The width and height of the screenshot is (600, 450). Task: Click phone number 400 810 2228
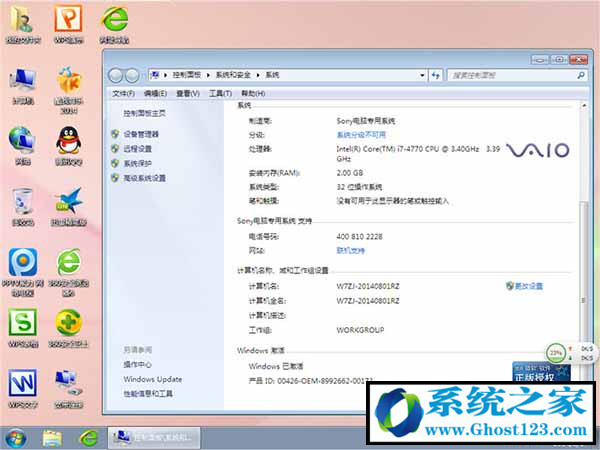359,236
